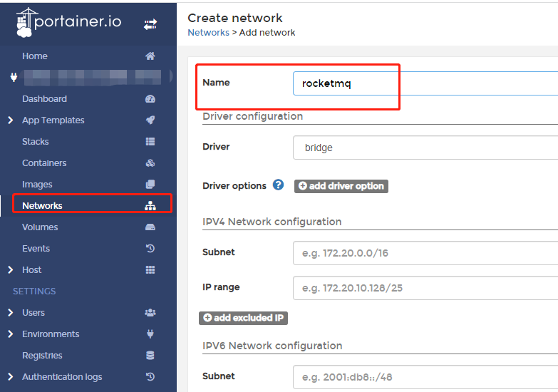Click the Home house icon

coord(150,56)
